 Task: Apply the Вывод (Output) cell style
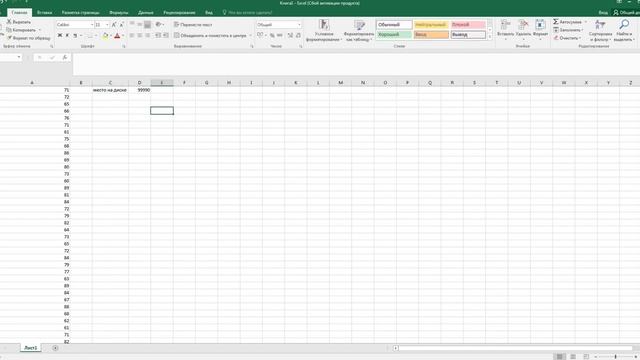[x=468, y=35]
